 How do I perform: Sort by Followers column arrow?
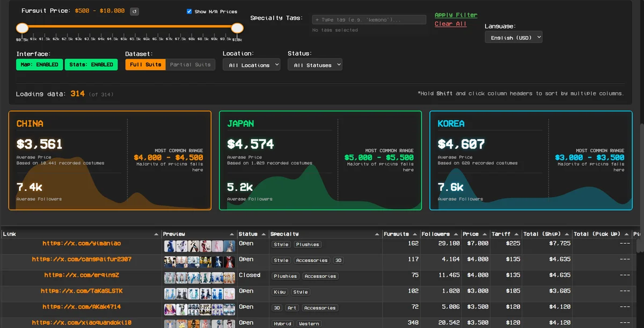tap(456, 234)
